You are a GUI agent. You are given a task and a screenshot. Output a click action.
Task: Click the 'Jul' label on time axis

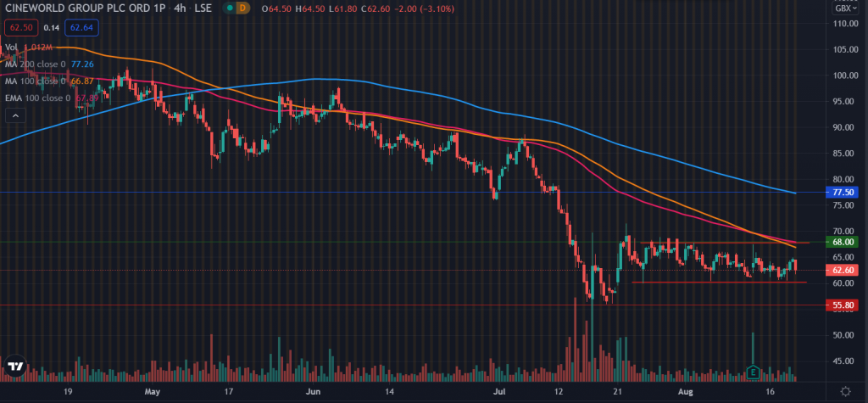point(500,391)
